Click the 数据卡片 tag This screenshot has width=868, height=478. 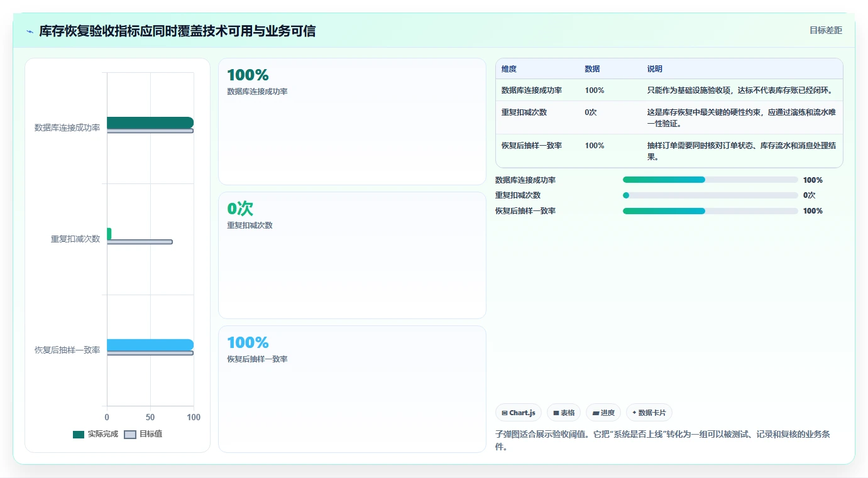pyautogui.click(x=649, y=413)
